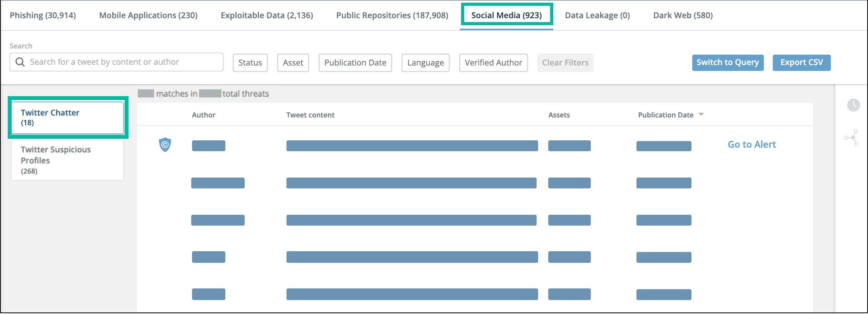
Task: Click the Switch to Query button
Action: tap(727, 63)
